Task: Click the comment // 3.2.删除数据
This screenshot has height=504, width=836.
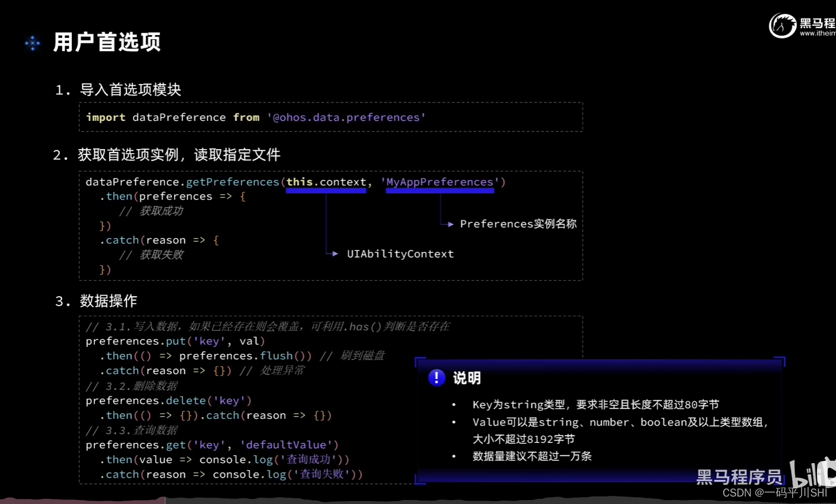Action: click(x=132, y=386)
